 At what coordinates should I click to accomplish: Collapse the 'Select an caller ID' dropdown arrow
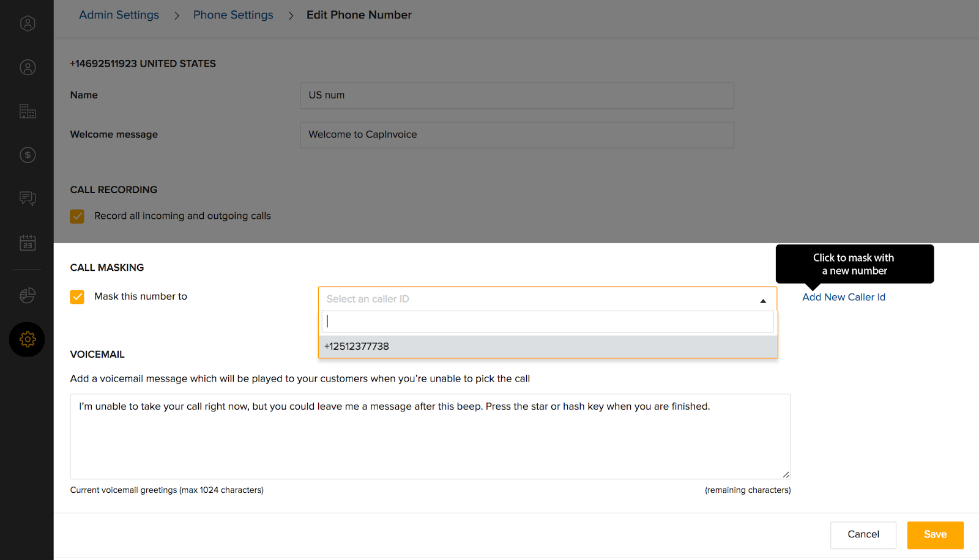click(x=763, y=300)
